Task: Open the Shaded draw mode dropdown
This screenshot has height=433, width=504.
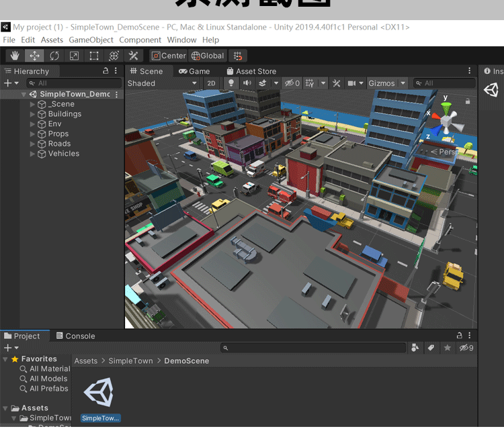Action: tap(162, 83)
